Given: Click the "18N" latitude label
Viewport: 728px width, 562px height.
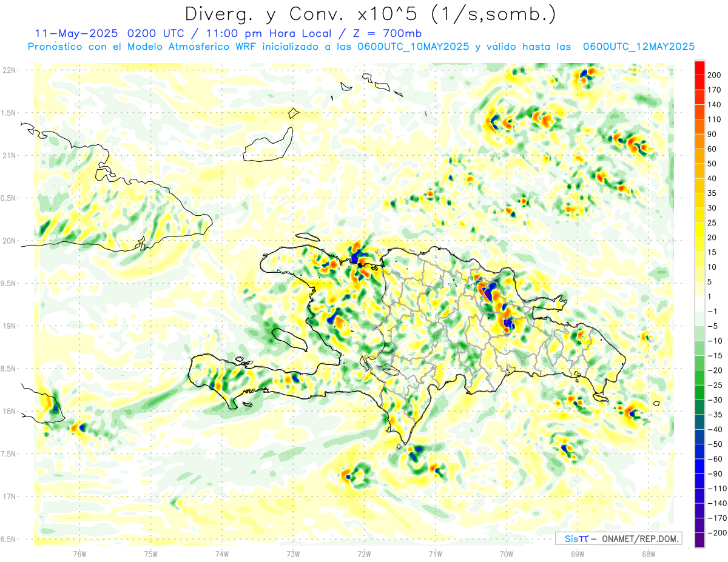Looking at the screenshot, I should coord(9,411).
